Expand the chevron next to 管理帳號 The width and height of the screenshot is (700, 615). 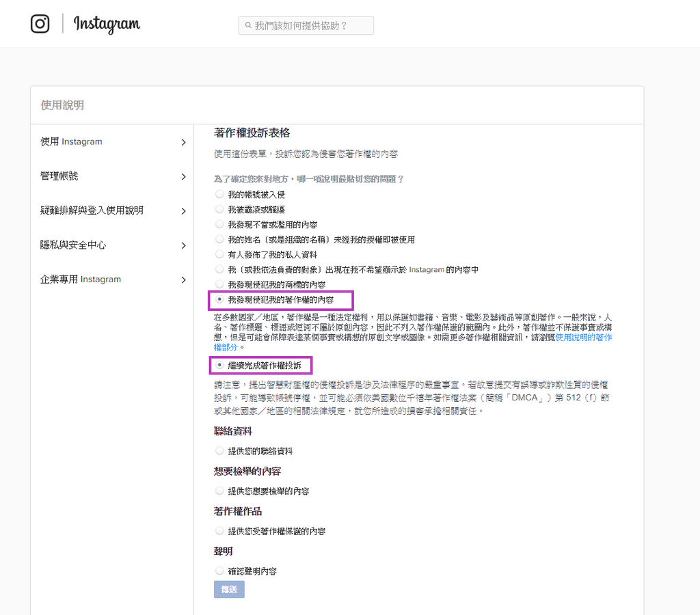click(x=183, y=177)
